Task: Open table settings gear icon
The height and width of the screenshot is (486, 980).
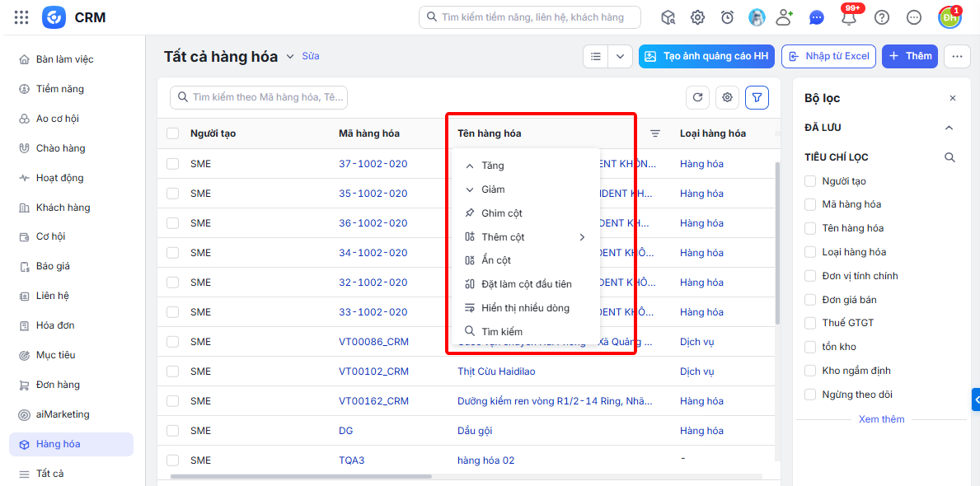Action: click(728, 97)
